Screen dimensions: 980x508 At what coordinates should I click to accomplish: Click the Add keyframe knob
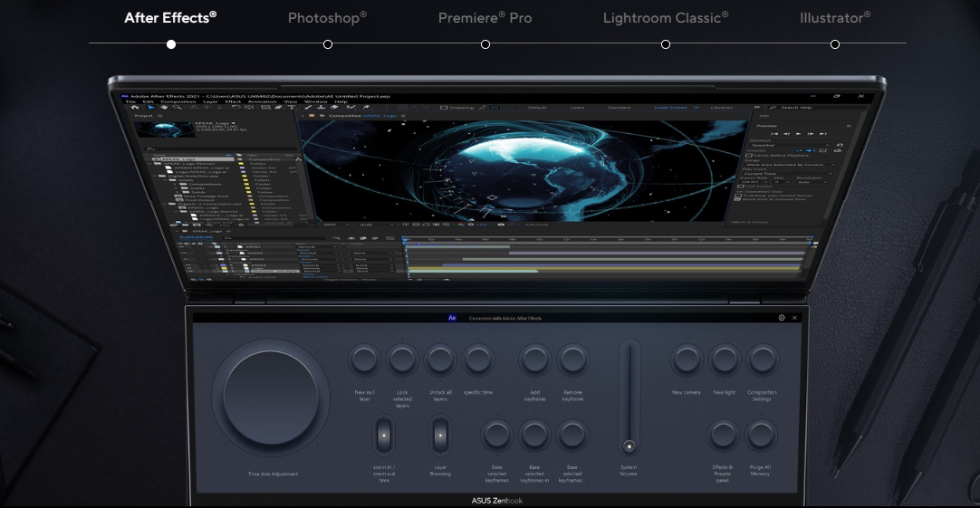534,359
